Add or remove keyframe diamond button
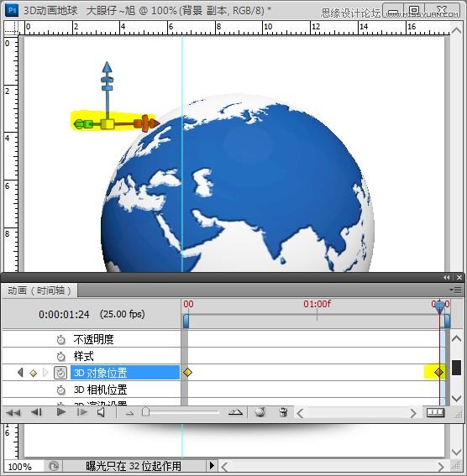 click(x=33, y=373)
